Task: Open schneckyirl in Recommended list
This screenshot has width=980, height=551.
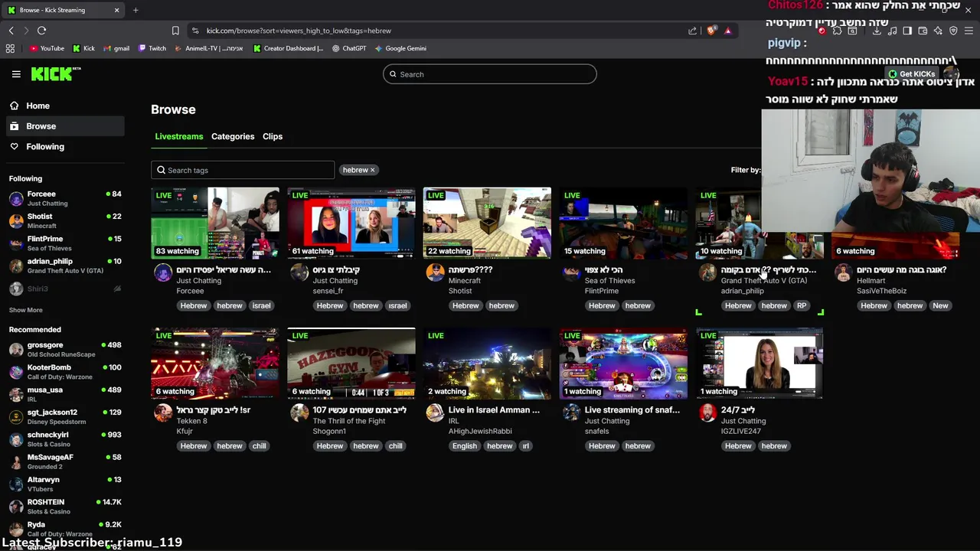Action: 64,439
